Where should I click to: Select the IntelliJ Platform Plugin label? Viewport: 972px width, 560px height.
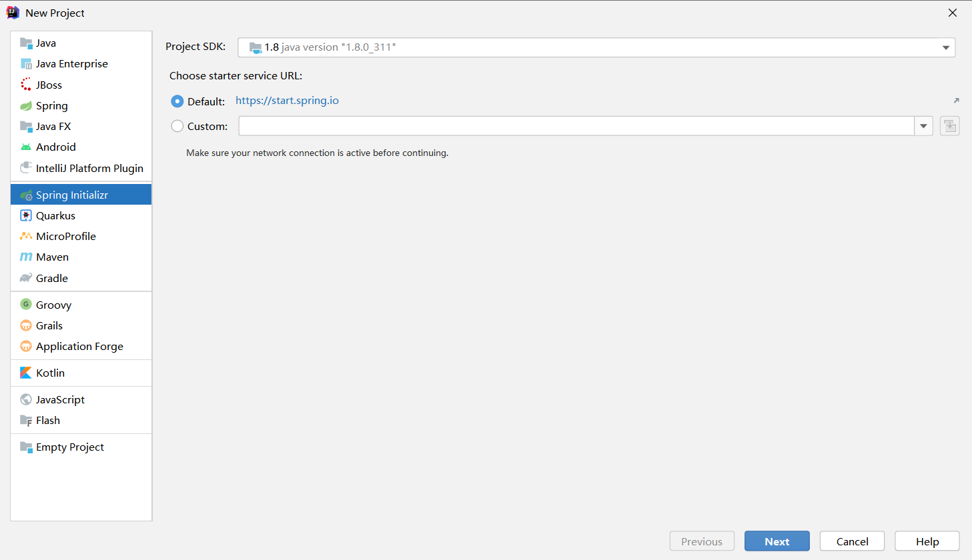click(90, 168)
